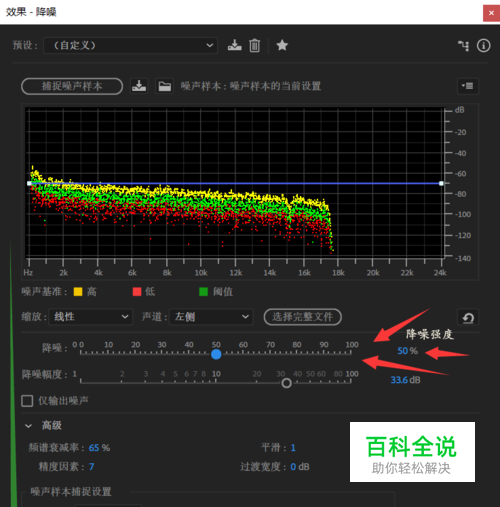Open effect info icon

point(483,45)
